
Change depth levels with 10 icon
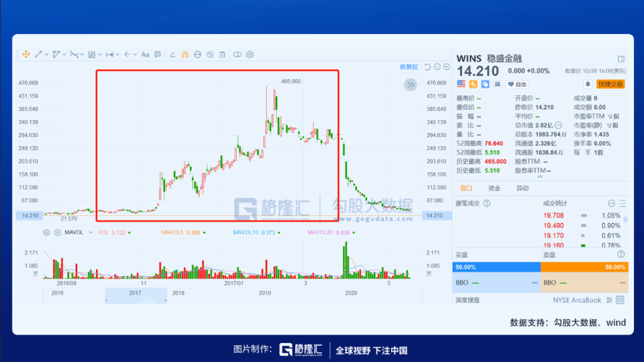coord(620,300)
